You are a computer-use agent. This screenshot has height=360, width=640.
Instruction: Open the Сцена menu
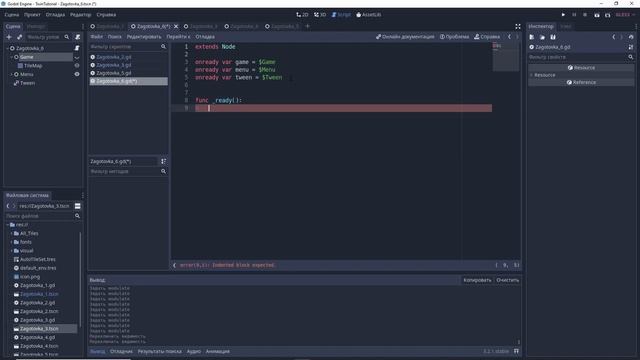coord(12,15)
